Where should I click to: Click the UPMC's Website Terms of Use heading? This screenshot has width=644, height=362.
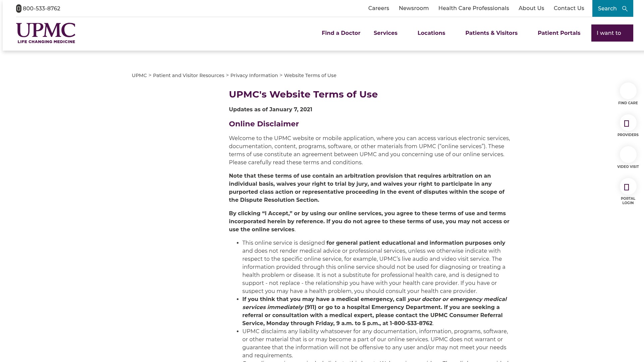tap(303, 94)
